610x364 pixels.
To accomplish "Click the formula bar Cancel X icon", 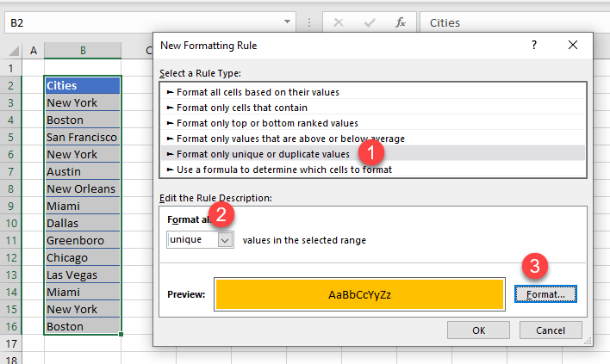I will coord(339,23).
